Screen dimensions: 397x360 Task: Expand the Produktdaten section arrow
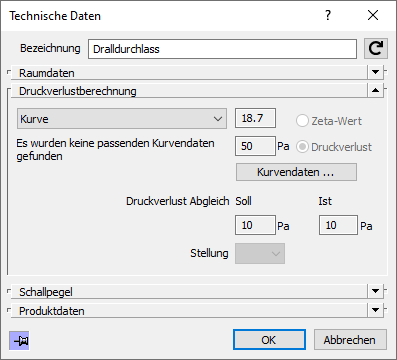click(x=376, y=310)
